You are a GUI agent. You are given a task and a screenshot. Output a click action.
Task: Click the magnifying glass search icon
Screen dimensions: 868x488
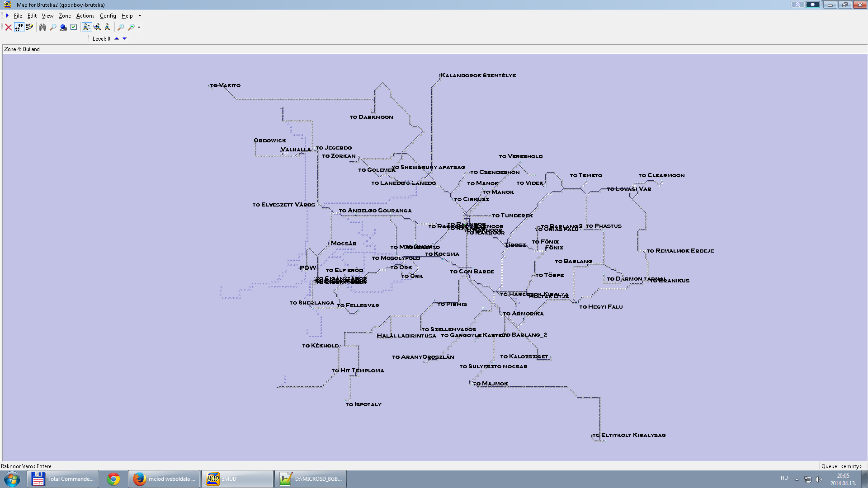click(53, 27)
